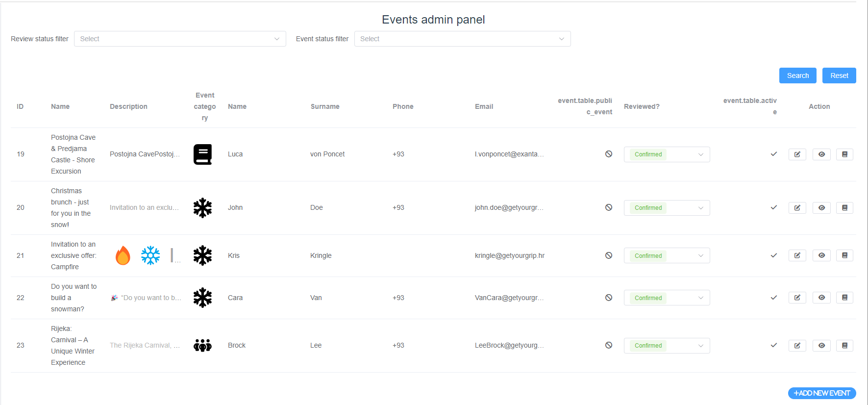The image size is (868, 405).
Task: Click the people group category icon for Brock
Action: [x=202, y=346]
